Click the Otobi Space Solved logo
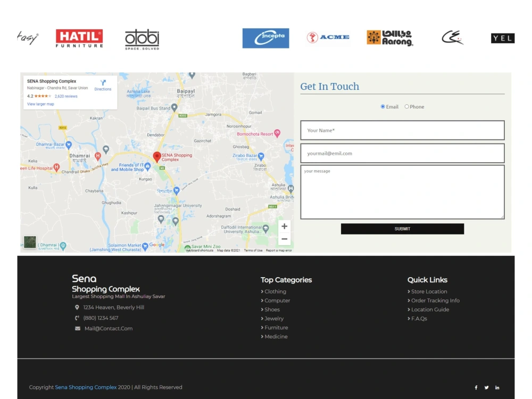The width and height of the screenshot is (532, 399). pyautogui.click(x=142, y=40)
